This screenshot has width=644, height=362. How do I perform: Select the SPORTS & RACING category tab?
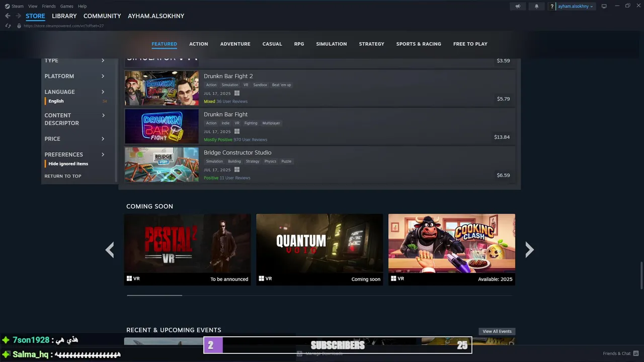point(419,44)
